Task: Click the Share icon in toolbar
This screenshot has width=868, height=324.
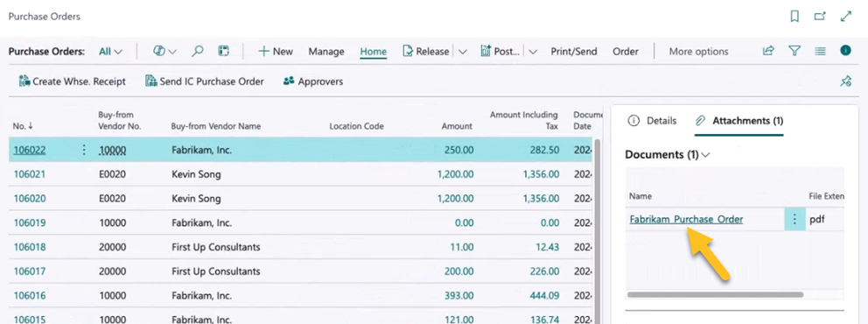Action: point(767,51)
